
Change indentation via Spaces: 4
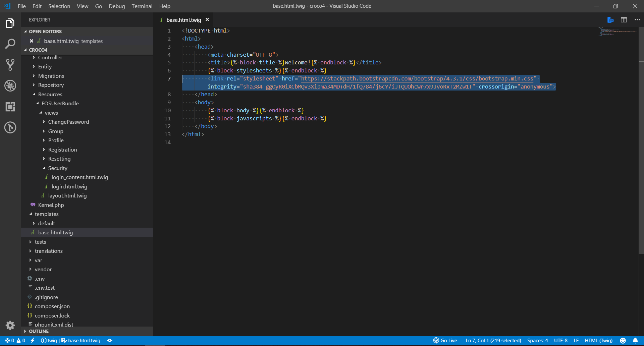(537, 341)
